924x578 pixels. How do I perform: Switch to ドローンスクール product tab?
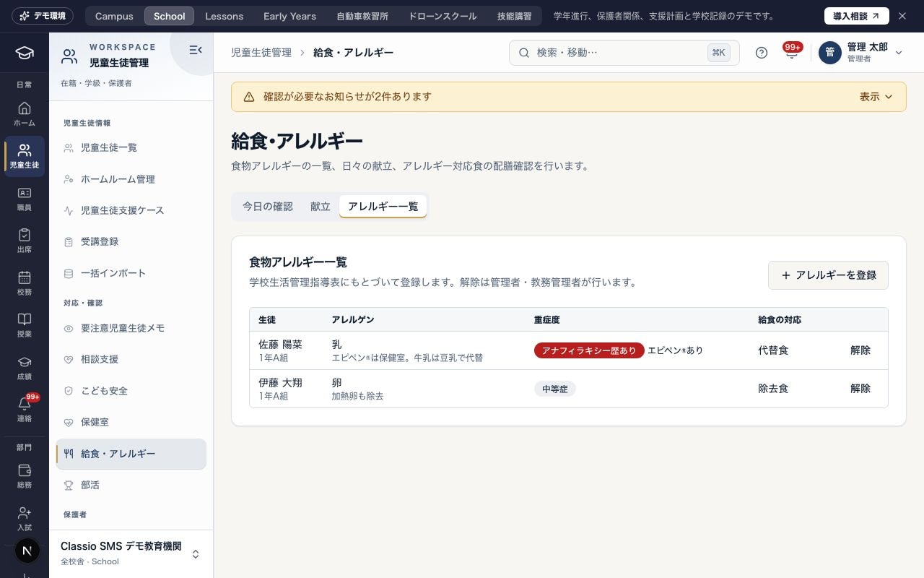tap(443, 16)
